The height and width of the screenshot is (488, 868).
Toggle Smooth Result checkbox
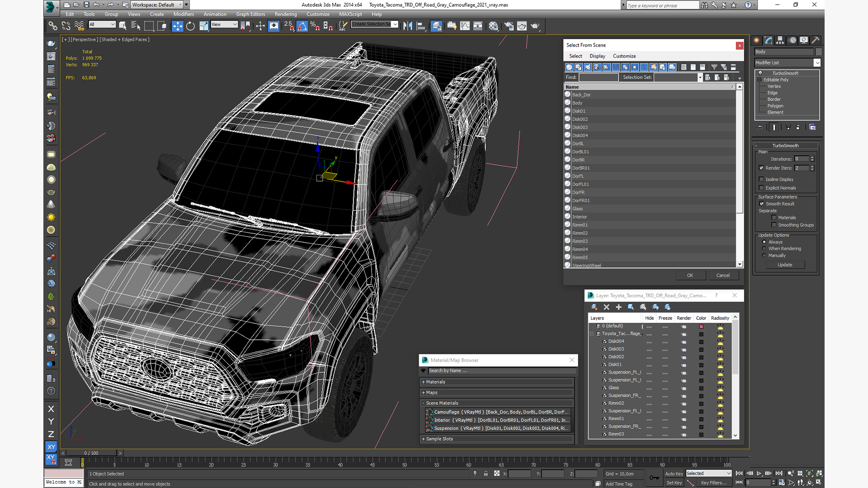[x=762, y=204]
